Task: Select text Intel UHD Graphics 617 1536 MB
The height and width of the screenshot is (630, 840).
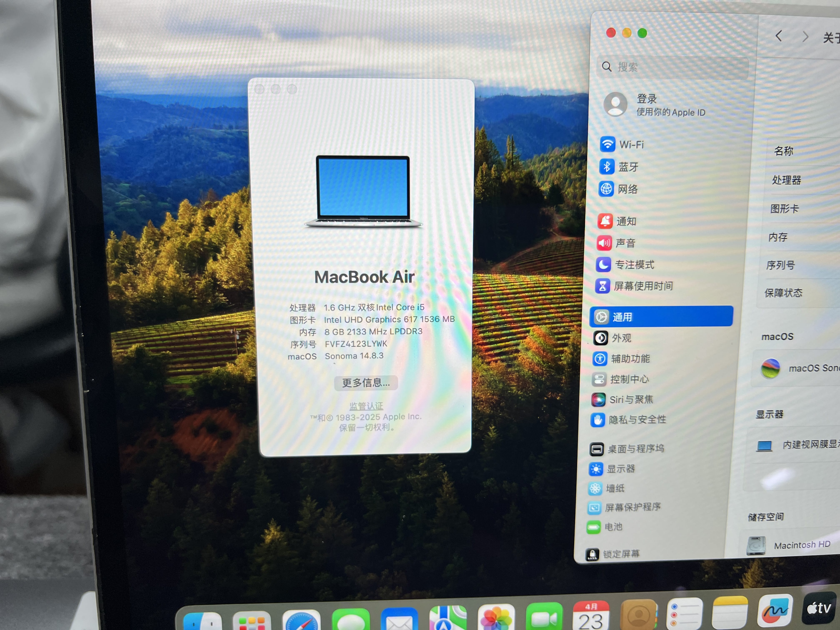Action: [x=389, y=319]
